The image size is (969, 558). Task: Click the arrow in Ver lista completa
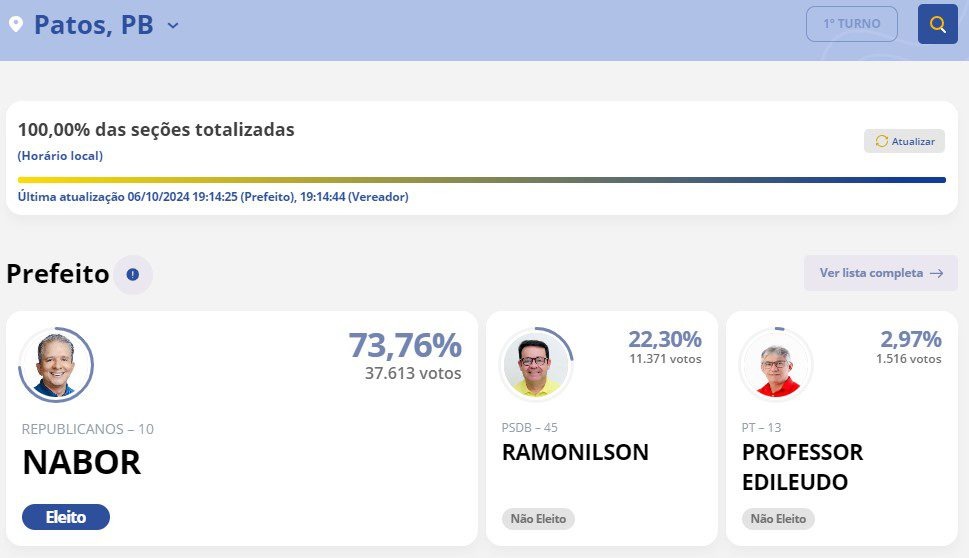pyautogui.click(x=937, y=273)
